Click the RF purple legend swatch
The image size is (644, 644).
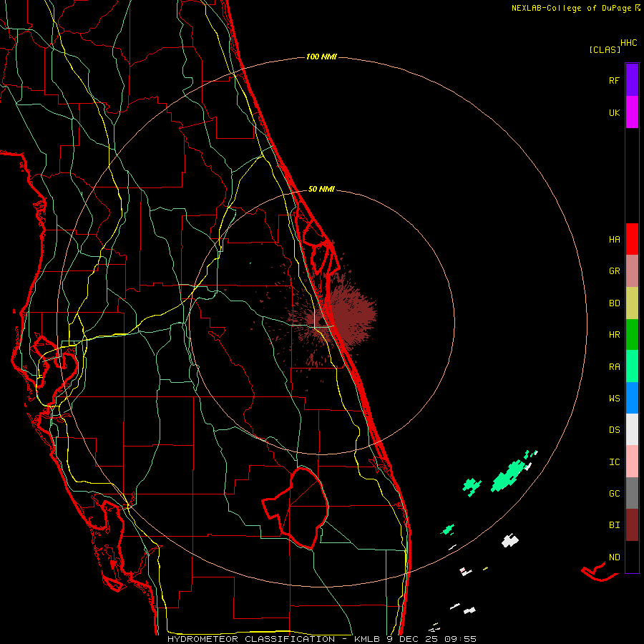[632, 80]
